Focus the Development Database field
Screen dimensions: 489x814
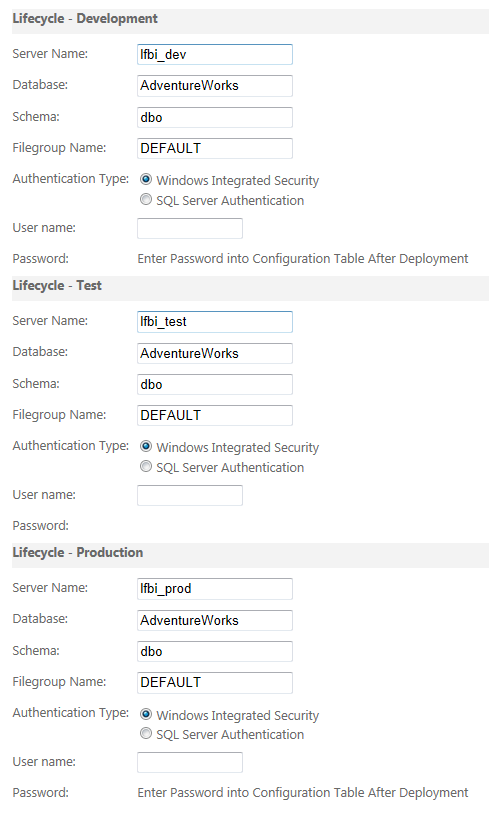point(215,86)
